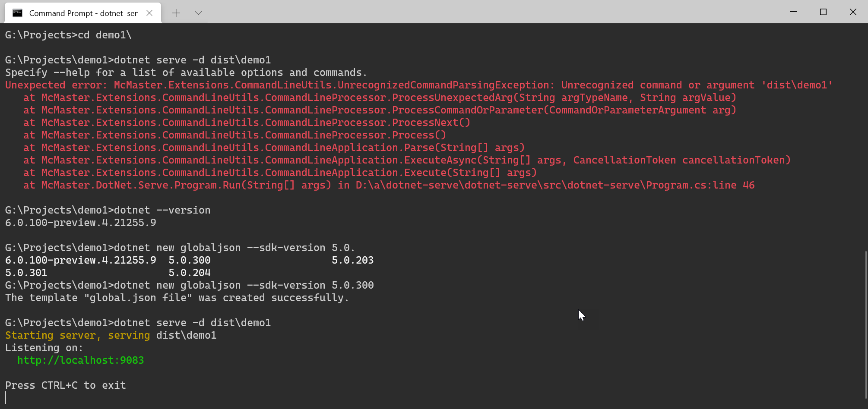Screen dimensions: 868x409
Task: Click the "Listening on:" line
Action: [43, 347]
